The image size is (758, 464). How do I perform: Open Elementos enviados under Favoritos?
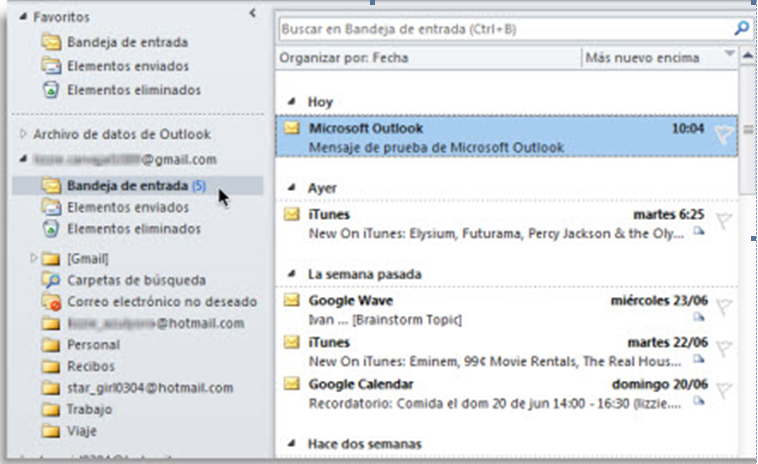128,66
